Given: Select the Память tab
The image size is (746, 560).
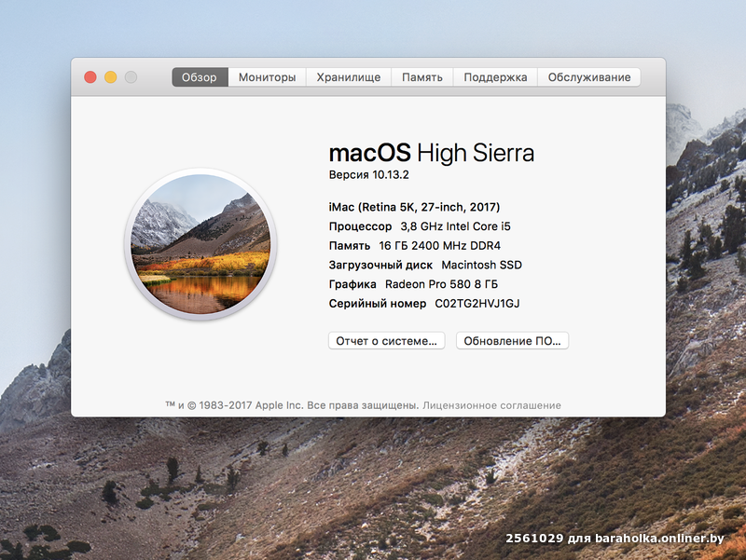Looking at the screenshot, I should click(x=422, y=77).
